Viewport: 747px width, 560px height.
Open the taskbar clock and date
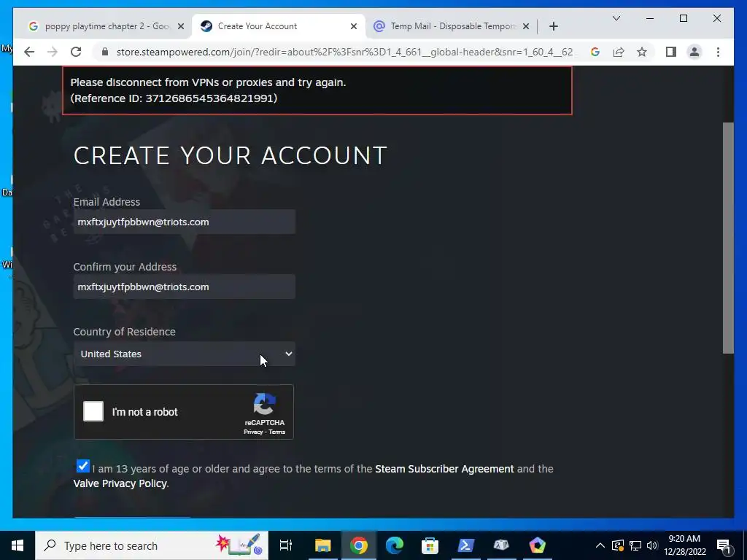pos(684,545)
